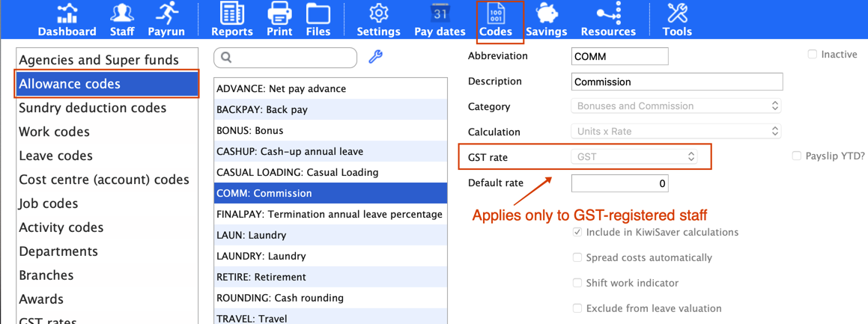Select Job codes in sidebar
This screenshot has height=324, width=868.
click(x=107, y=204)
